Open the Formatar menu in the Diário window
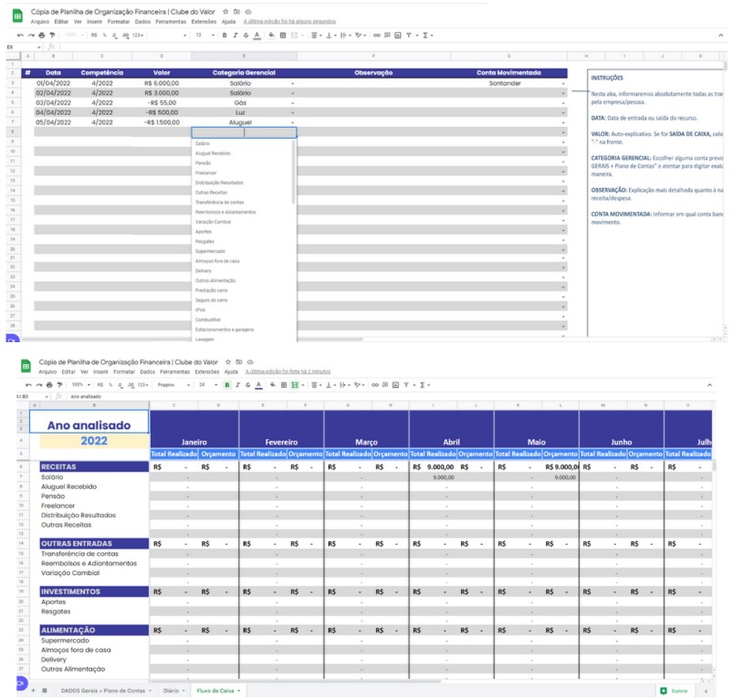 (x=119, y=22)
